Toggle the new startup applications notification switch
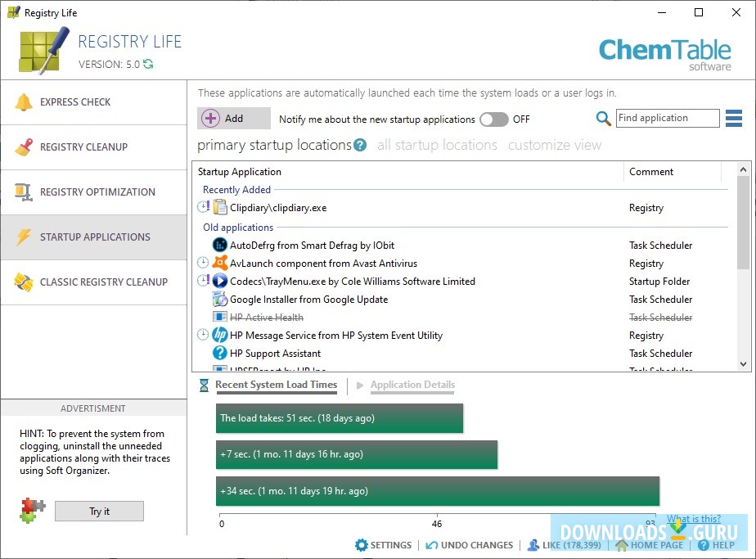The image size is (756, 559). 493,119
